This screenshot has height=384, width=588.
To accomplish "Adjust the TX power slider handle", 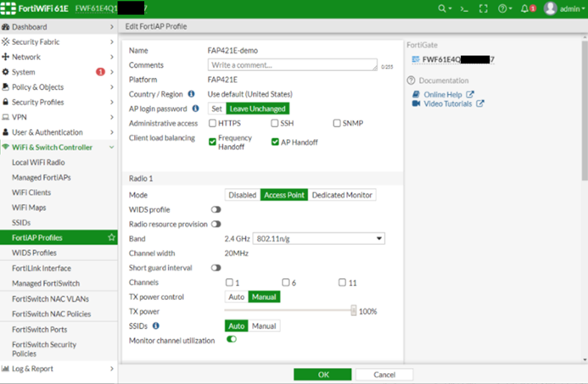I will click(353, 310).
